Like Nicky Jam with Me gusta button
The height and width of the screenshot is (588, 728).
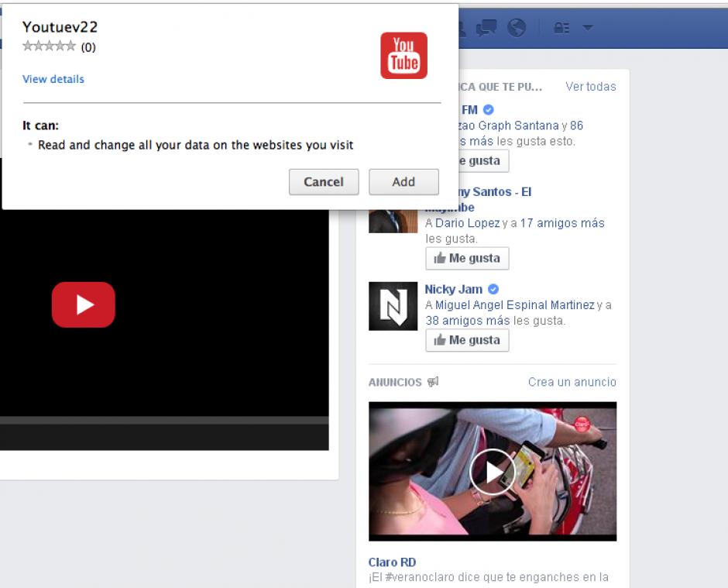(x=467, y=340)
